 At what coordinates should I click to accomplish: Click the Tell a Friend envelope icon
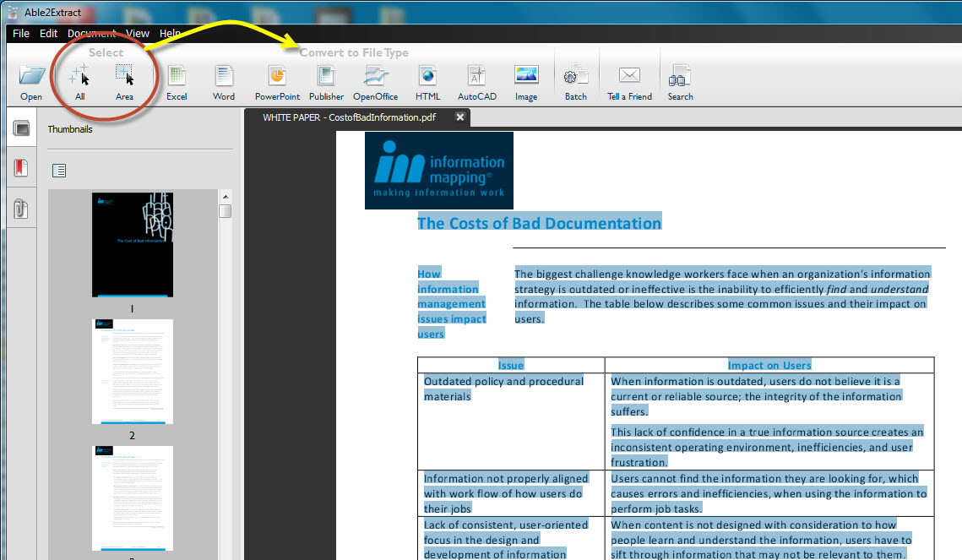[629, 75]
